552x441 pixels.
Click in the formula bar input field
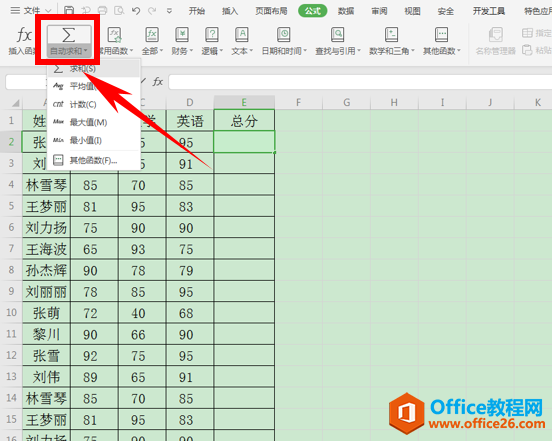360,82
